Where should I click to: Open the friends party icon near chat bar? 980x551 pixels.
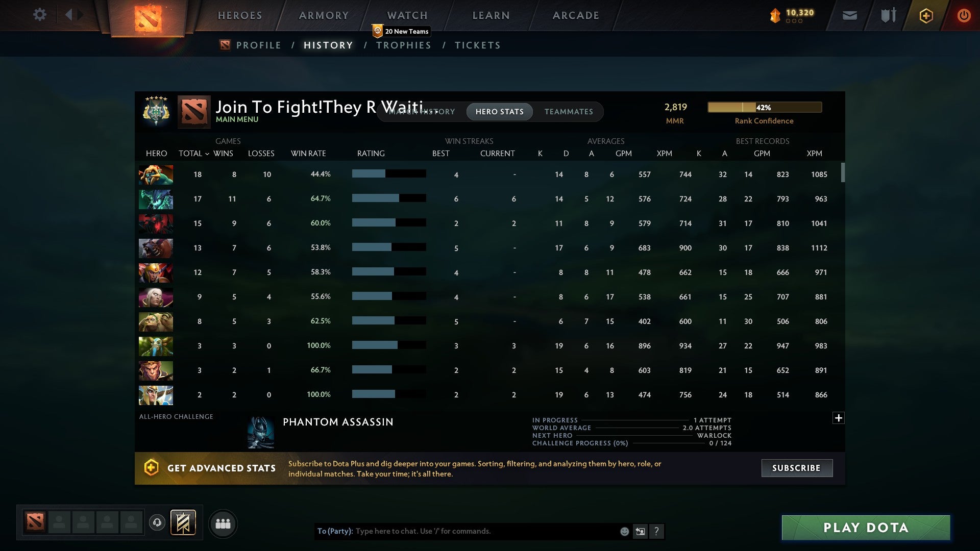coord(223,523)
